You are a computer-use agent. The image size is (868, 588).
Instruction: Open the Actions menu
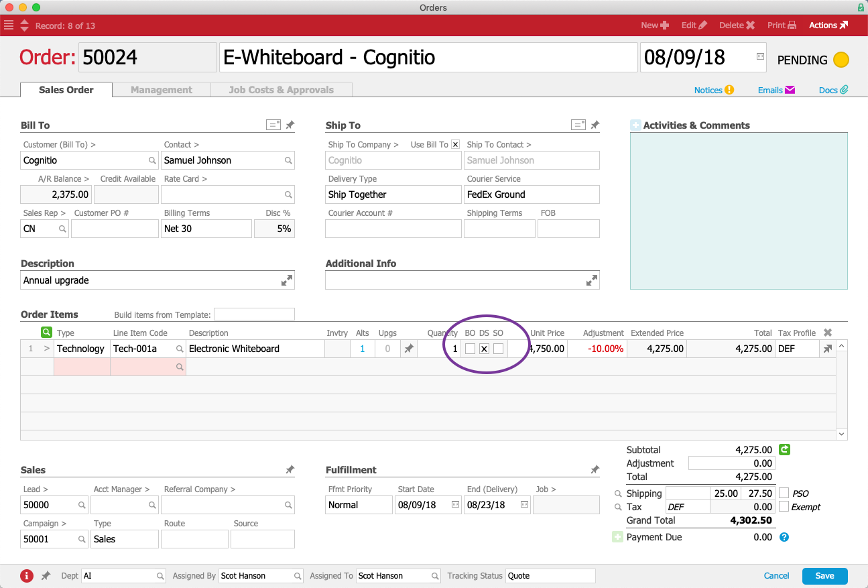click(x=828, y=25)
